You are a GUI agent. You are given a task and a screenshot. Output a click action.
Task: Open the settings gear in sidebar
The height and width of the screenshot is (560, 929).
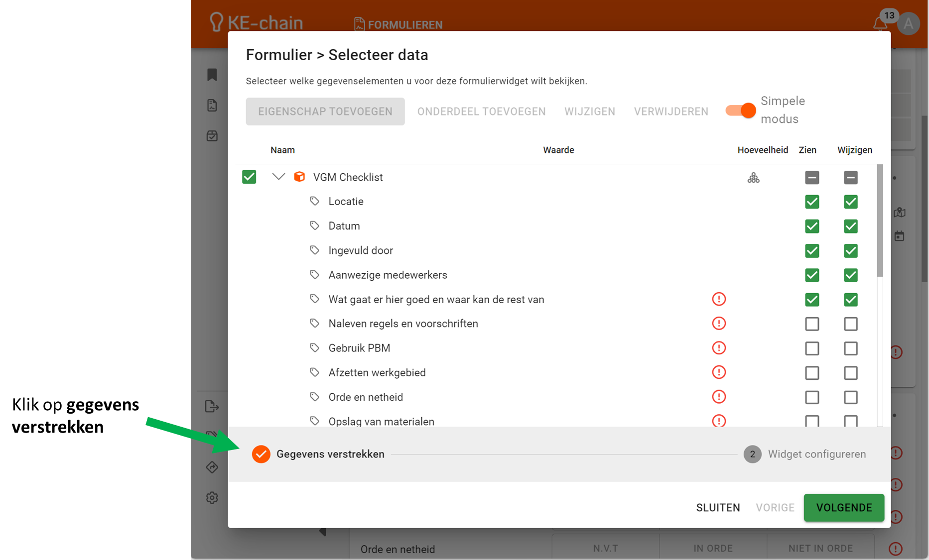212,498
